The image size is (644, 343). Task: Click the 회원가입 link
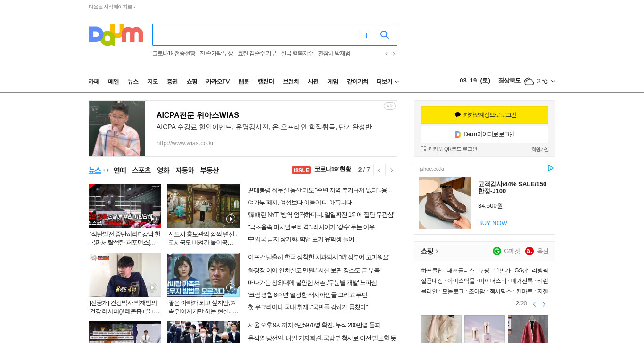coord(540,149)
